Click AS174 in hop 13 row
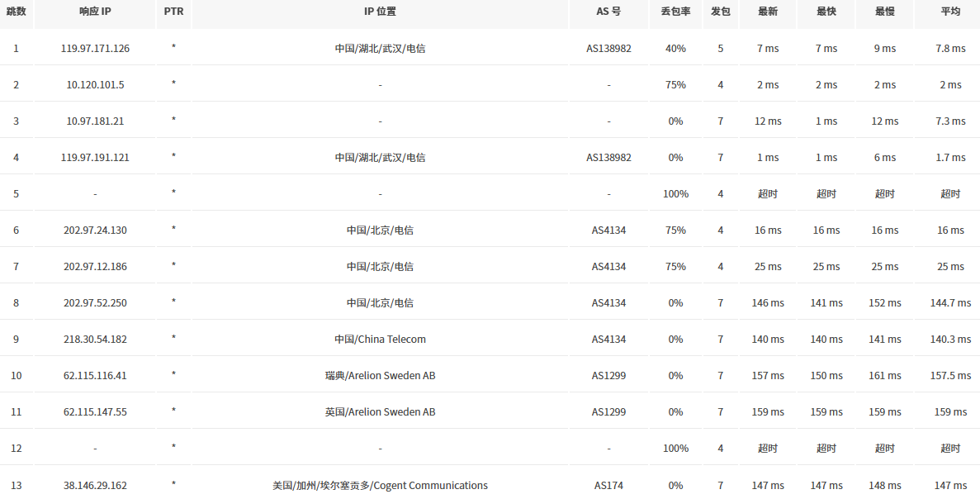Image resolution: width=980 pixels, height=499 pixels. tap(608, 485)
